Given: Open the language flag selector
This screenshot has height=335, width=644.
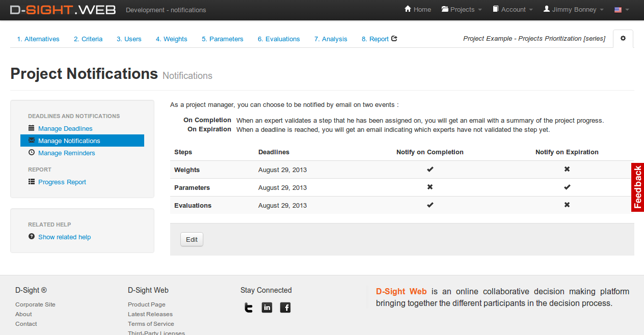Looking at the screenshot, I should (621, 10).
